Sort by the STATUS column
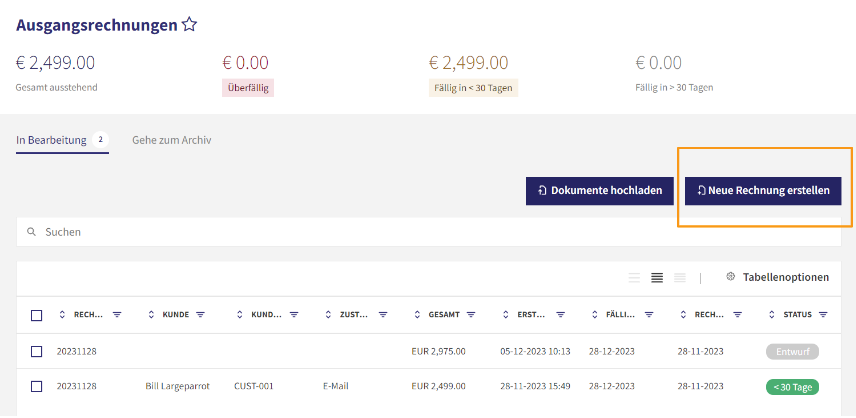 pyautogui.click(x=772, y=315)
